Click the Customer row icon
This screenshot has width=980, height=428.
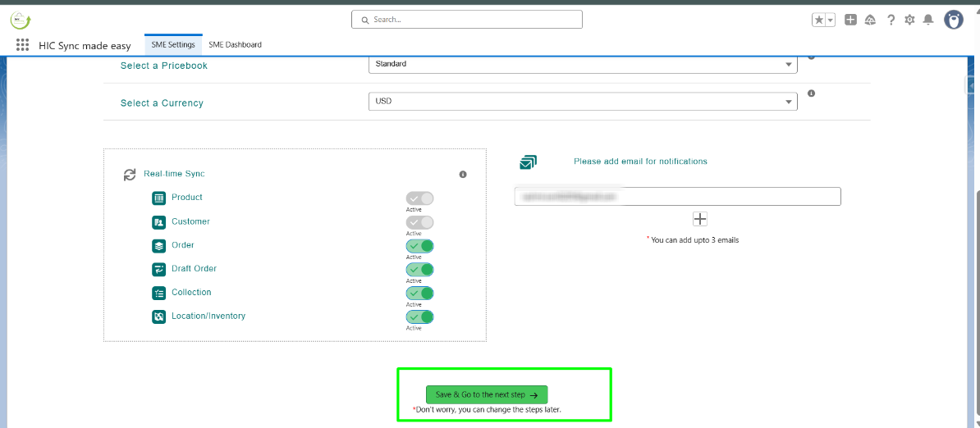[158, 221]
